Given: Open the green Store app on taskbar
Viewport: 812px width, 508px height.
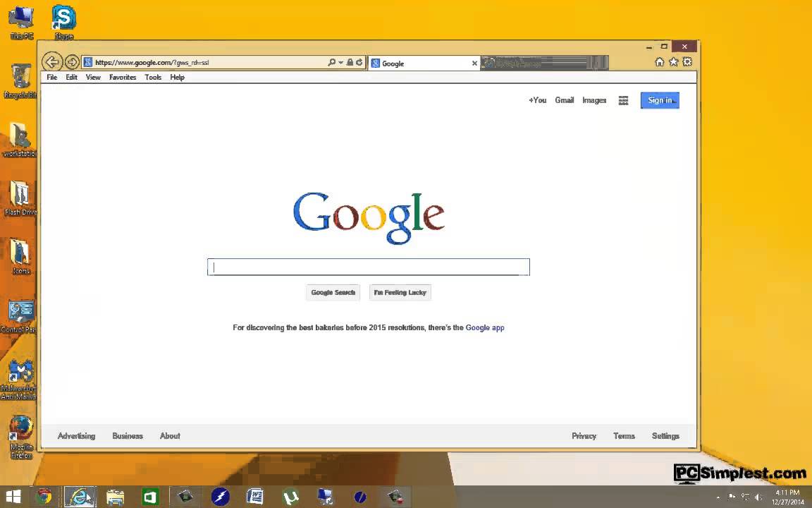Looking at the screenshot, I should (x=150, y=497).
